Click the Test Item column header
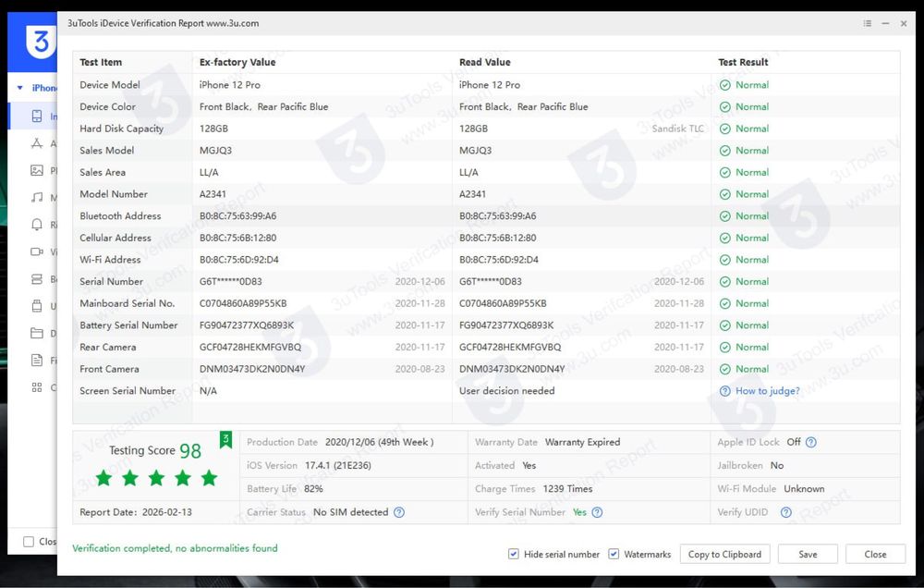 101,62
